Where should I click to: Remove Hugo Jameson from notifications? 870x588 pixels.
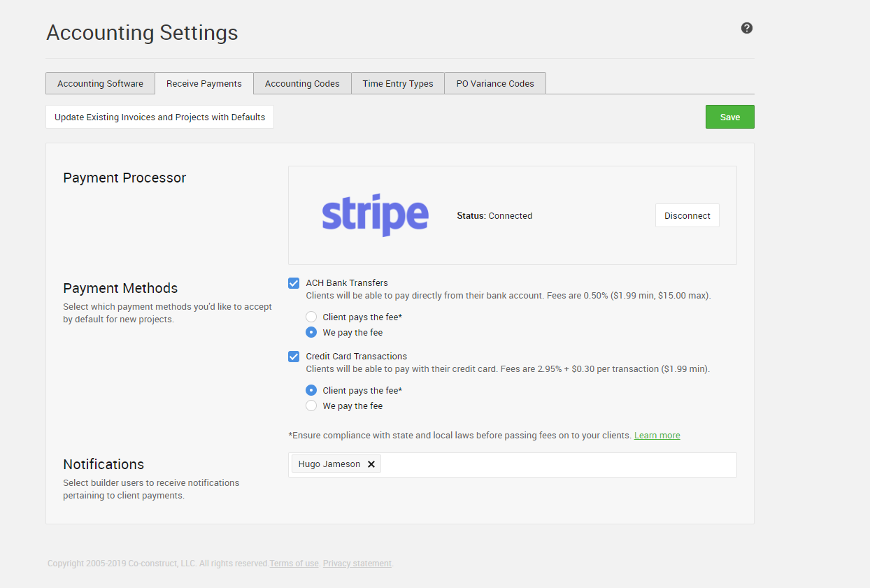click(x=371, y=464)
